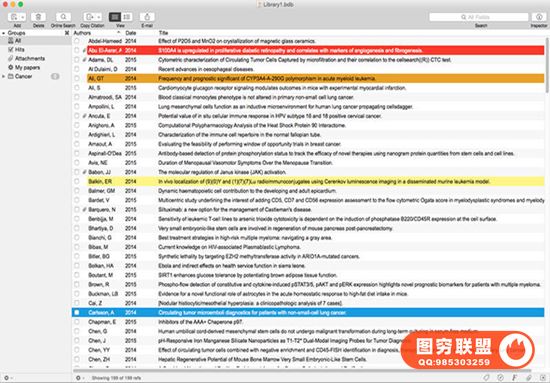Select the "Recent advances in oesophageal diseases" reference
Image resolution: width=550 pixels, height=383 pixels.
[308, 69]
